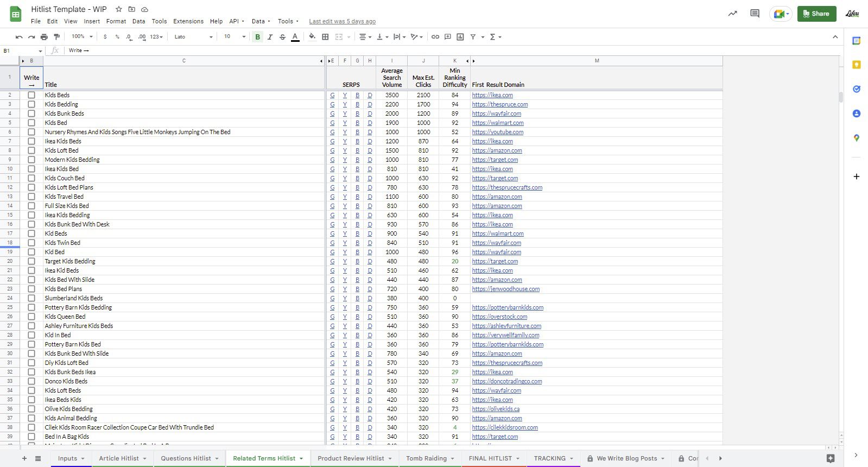
Task: Tick checkbox for Ikea Kids Beds row
Action: pos(31,141)
